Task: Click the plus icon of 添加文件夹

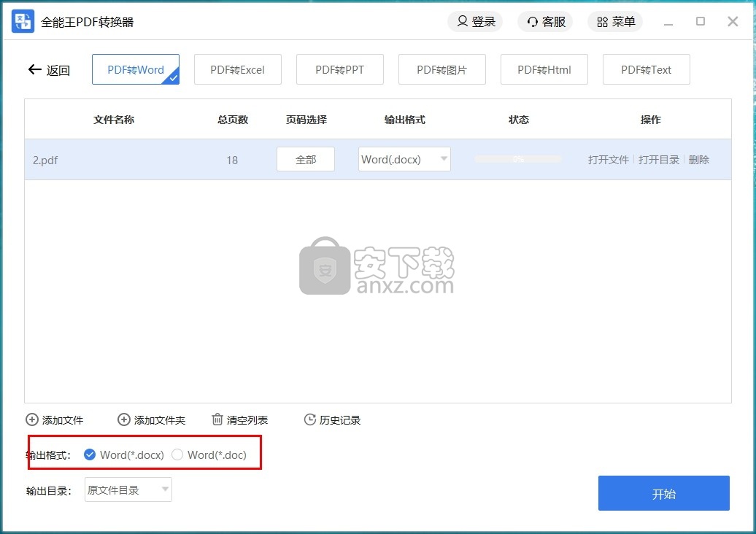Action: [x=124, y=419]
